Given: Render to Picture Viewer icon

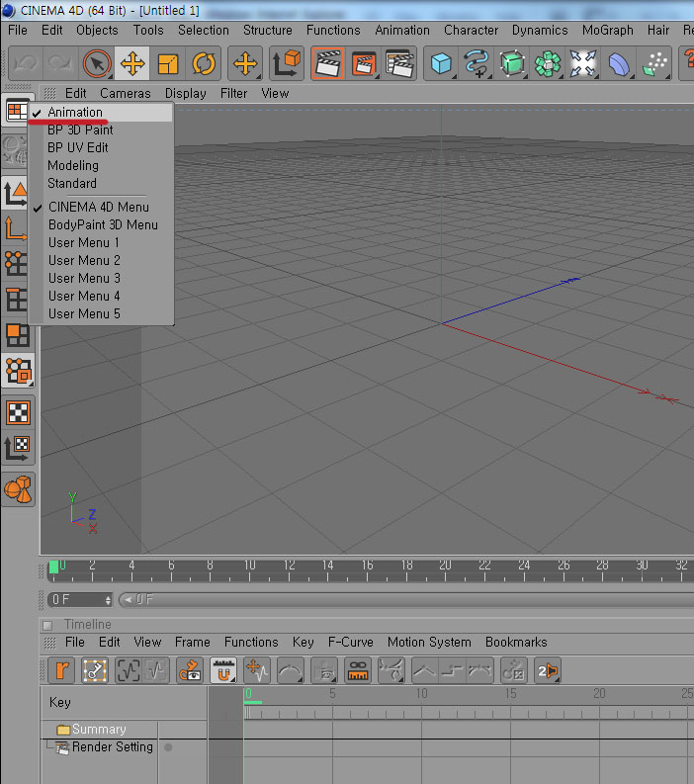Looking at the screenshot, I should pyautogui.click(x=364, y=63).
